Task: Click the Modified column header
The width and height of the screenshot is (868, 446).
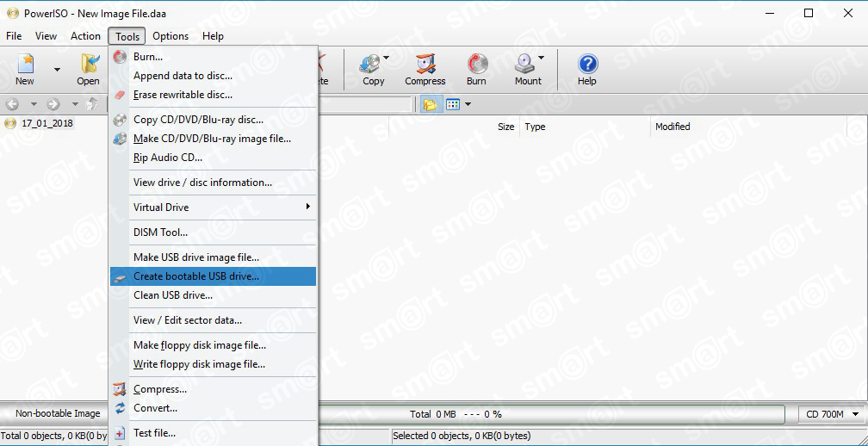Action: 673,127
